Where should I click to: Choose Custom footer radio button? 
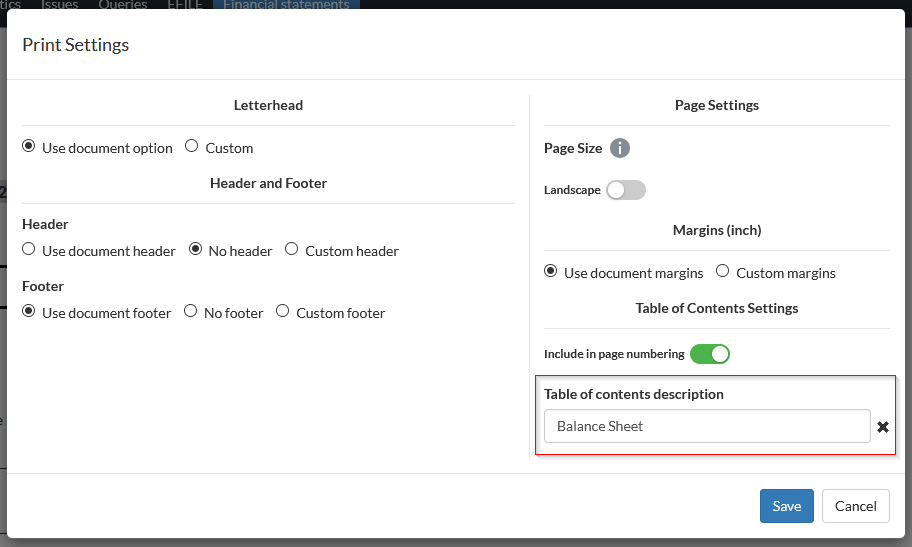283,312
